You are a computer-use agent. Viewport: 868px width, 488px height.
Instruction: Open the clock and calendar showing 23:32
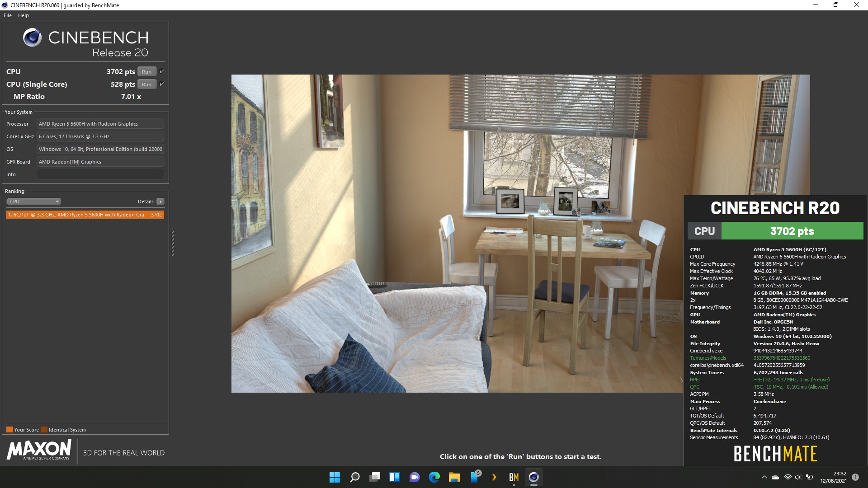click(x=834, y=477)
